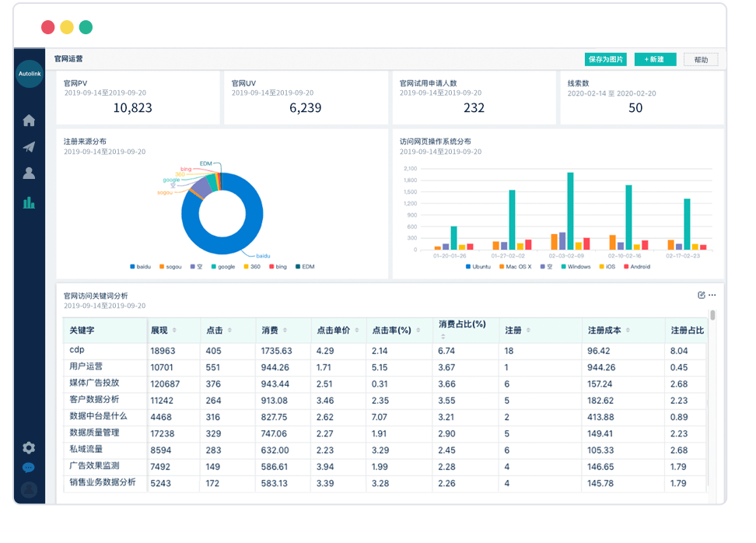Screen dimensions: 756x543
Task: Toggle sogou legend in donut chart
Action: [170, 267]
